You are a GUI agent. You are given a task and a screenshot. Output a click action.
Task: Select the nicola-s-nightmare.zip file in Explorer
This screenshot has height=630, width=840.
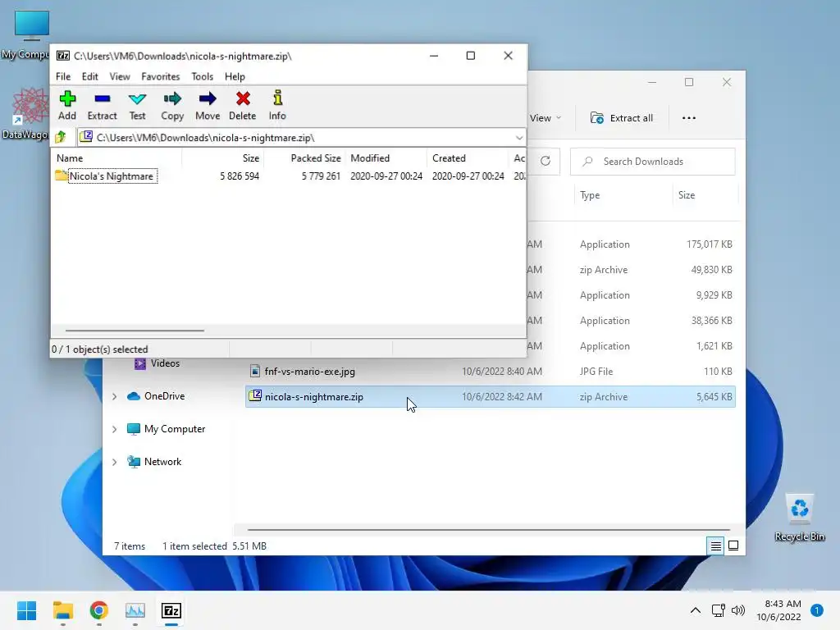point(491,396)
